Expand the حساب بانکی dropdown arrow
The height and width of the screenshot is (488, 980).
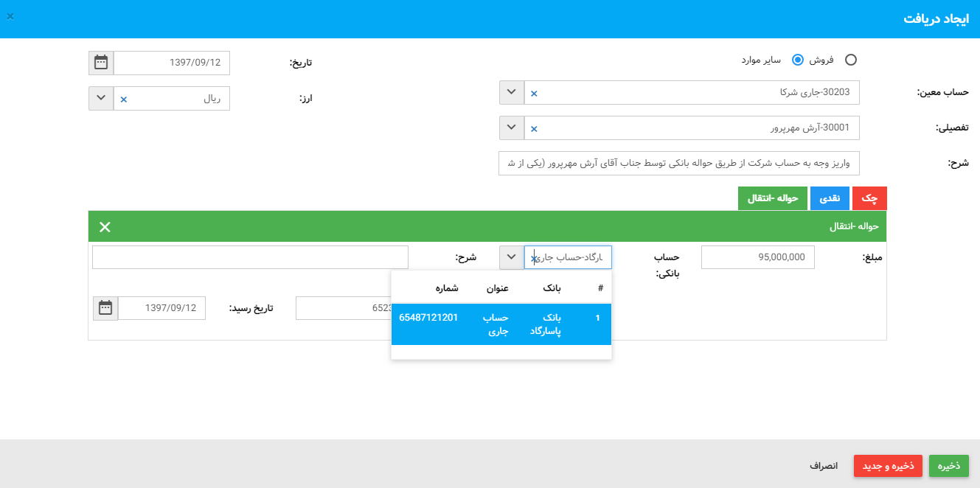pyautogui.click(x=512, y=257)
